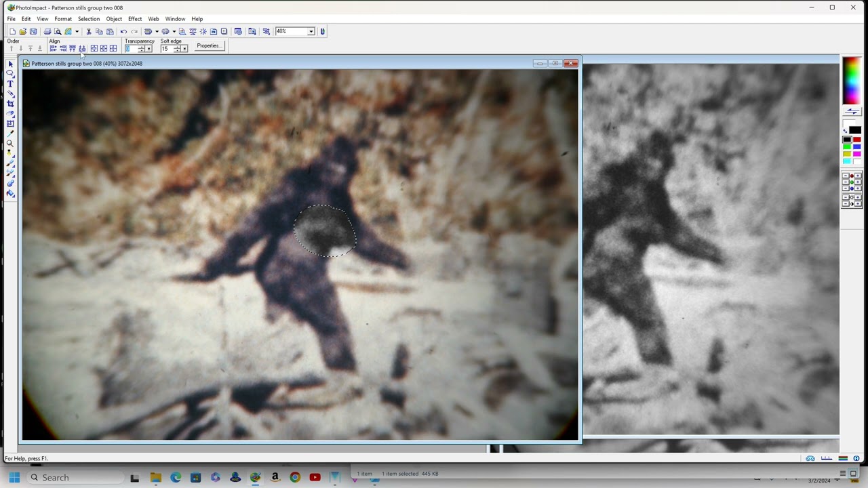Image resolution: width=868 pixels, height=488 pixels.
Task: Click the Redo arrow icon
Action: click(134, 31)
